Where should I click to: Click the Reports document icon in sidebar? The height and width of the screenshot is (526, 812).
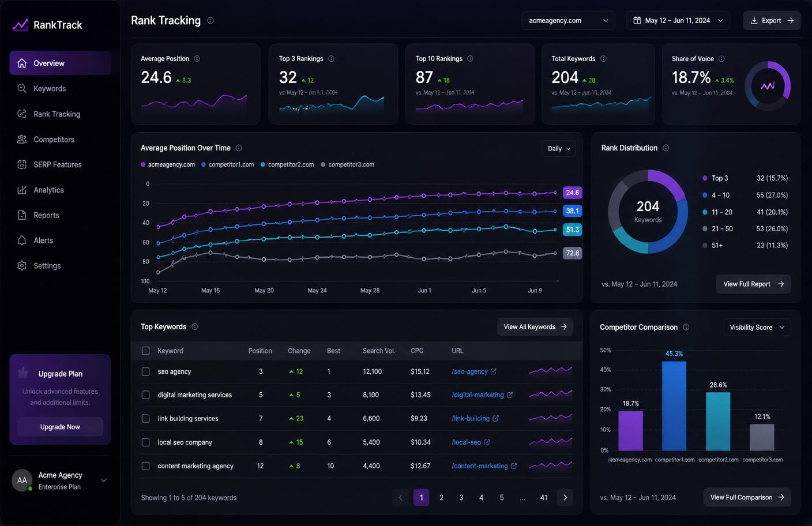pos(22,215)
